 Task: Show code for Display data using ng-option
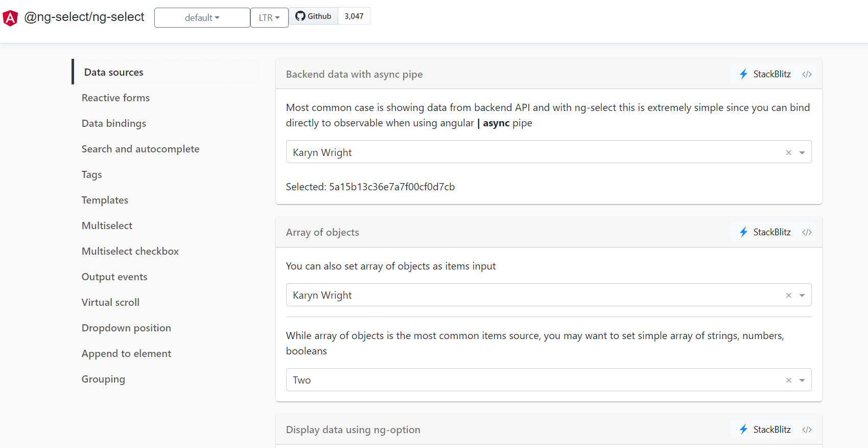coord(807,430)
